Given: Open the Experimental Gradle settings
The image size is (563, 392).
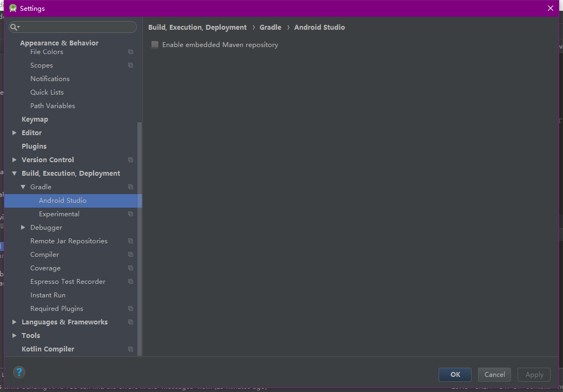Looking at the screenshot, I should click(59, 214).
